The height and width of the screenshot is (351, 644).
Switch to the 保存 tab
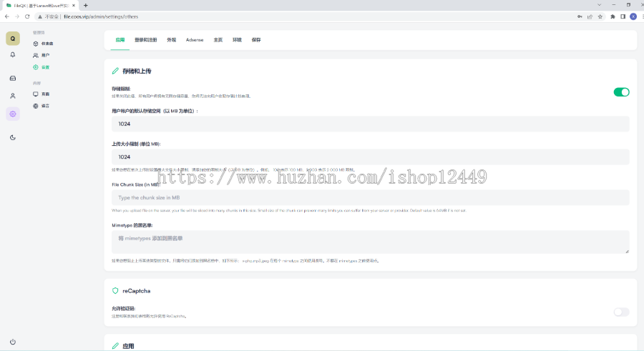coord(256,40)
